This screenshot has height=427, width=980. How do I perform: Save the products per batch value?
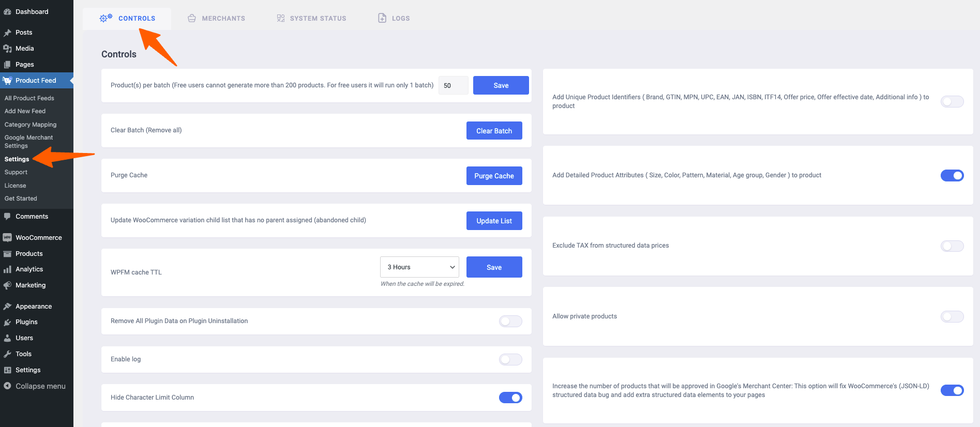pyautogui.click(x=501, y=85)
